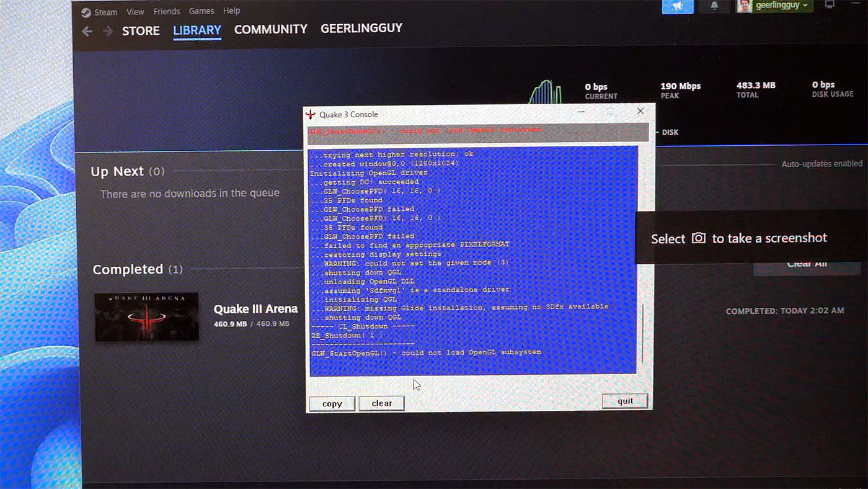Click the 'getting DC: succeeded' line
Viewport: 868px width, 489px height.
click(x=365, y=182)
